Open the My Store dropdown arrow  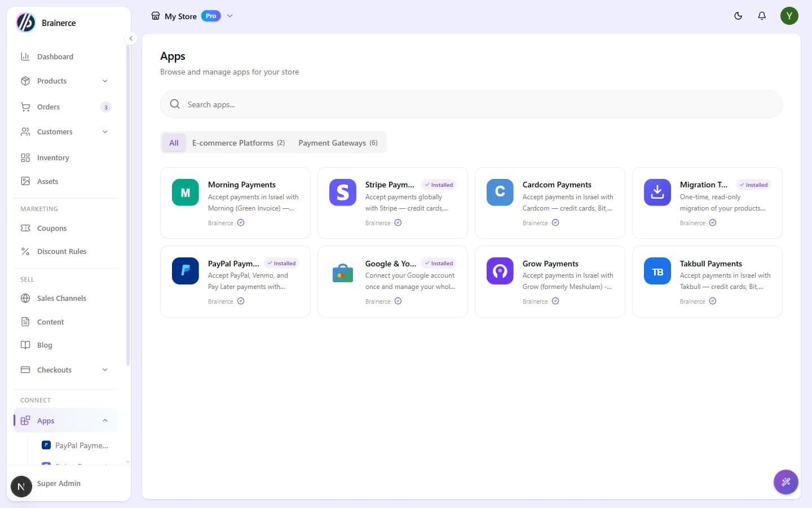click(x=230, y=16)
